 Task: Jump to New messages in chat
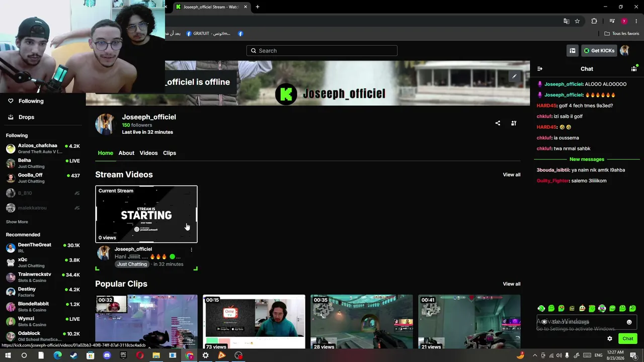click(x=587, y=159)
